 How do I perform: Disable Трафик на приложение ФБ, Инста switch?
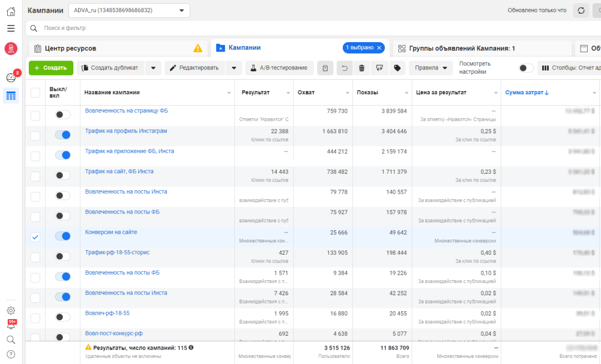pos(63,155)
